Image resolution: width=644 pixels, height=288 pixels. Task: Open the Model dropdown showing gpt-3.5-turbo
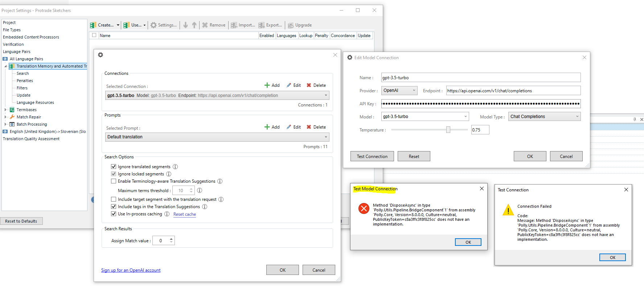[x=425, y=117]
